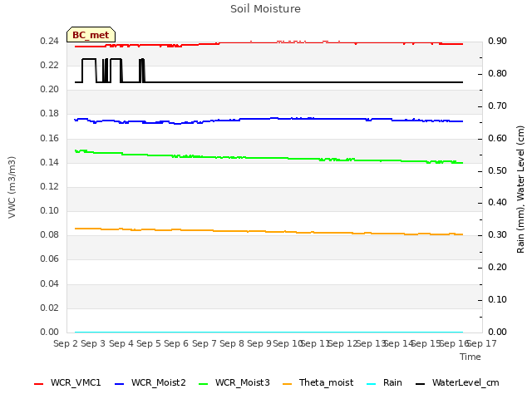This screenshot has width=532, height=399.
Task: Toggle the WCR_VMC1 legend entry
Action: coord(67,382)
